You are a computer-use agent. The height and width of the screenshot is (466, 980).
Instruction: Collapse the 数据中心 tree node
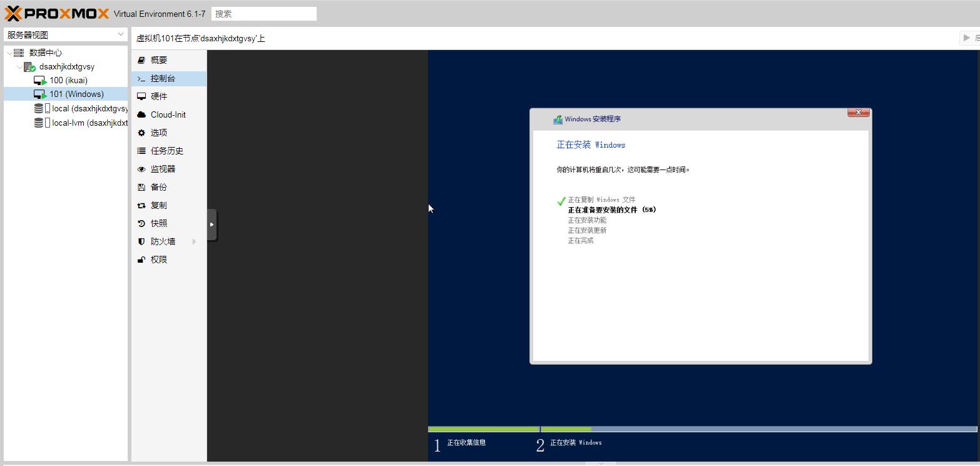pos(9,53)
